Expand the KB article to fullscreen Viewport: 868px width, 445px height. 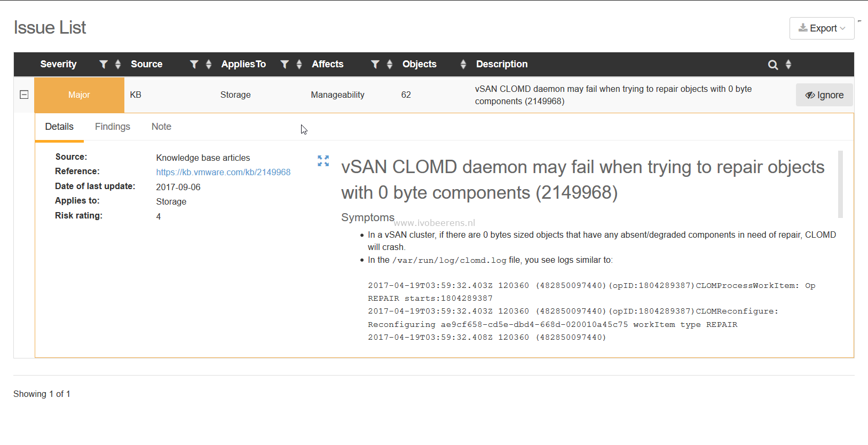tap(323, 161)
